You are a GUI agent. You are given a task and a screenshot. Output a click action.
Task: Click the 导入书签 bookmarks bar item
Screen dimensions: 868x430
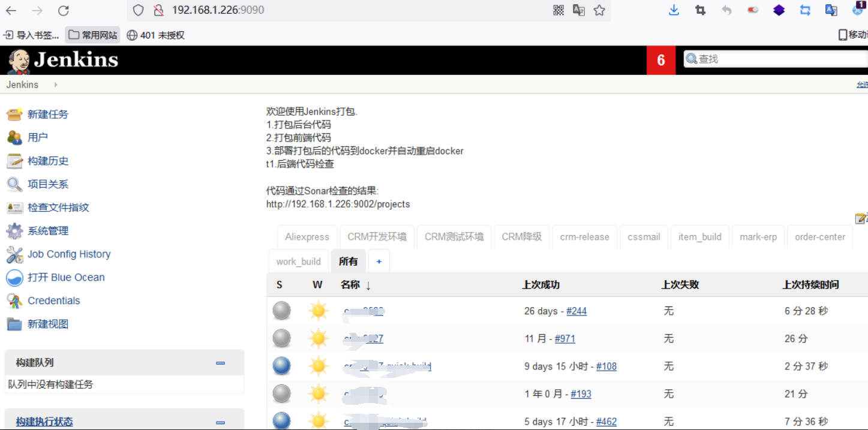(x=31, y=35)
